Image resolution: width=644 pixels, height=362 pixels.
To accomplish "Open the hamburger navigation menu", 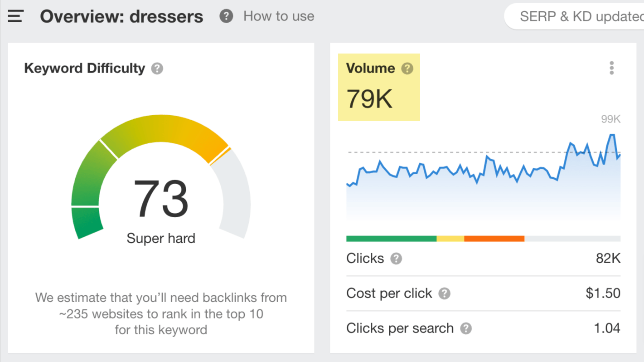I will (15, 16).
